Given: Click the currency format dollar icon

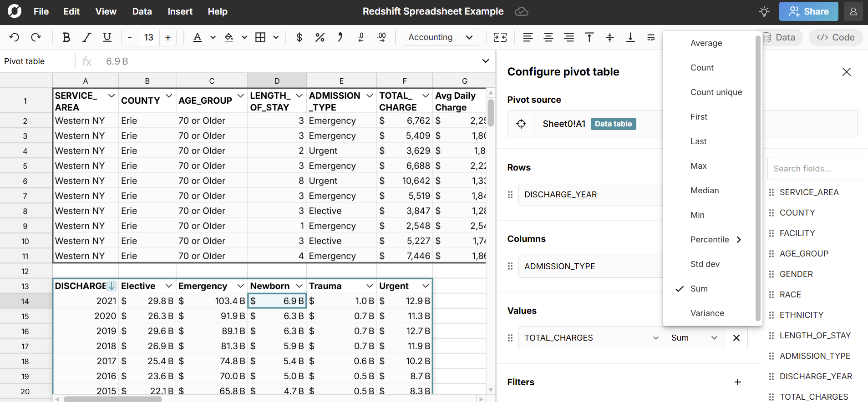Looking at the screenshot, I should coord(299,37).
